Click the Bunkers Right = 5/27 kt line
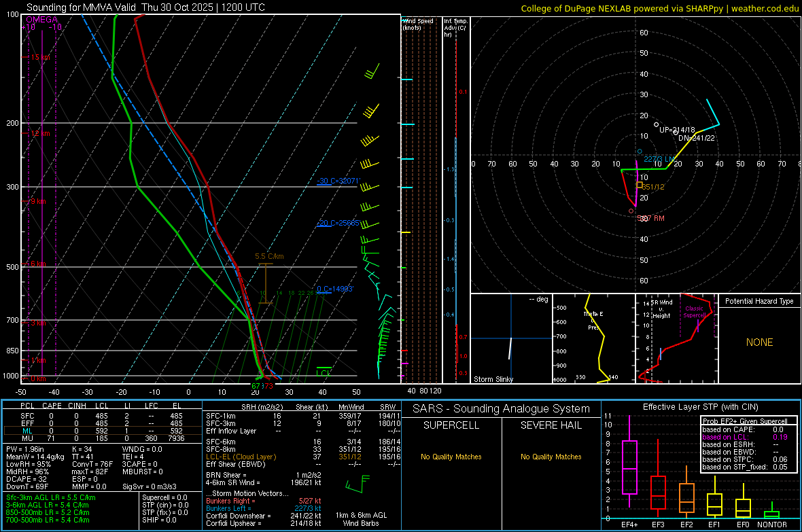This screenshot has height=532, width=802. click(x=264, y=501)
